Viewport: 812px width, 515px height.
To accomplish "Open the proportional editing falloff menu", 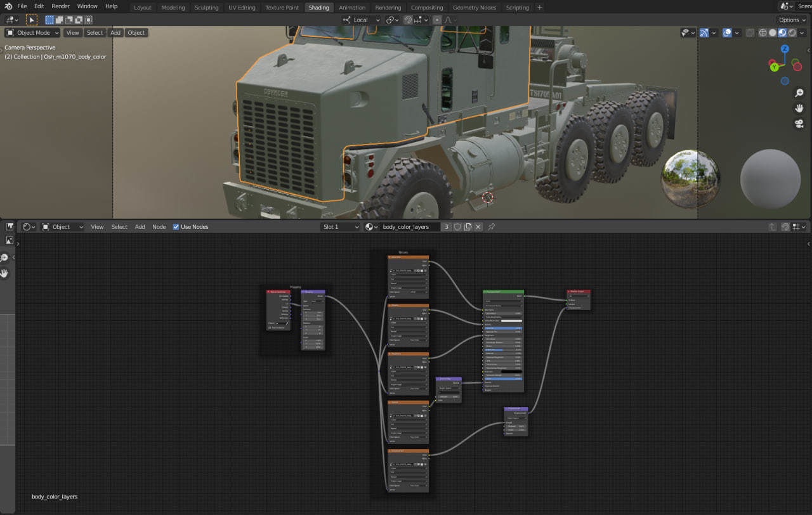I will (x=449, y=20).
